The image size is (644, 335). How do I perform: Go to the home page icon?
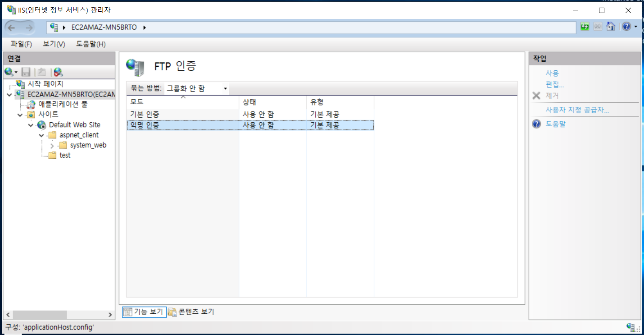click(x=611, y=27)
